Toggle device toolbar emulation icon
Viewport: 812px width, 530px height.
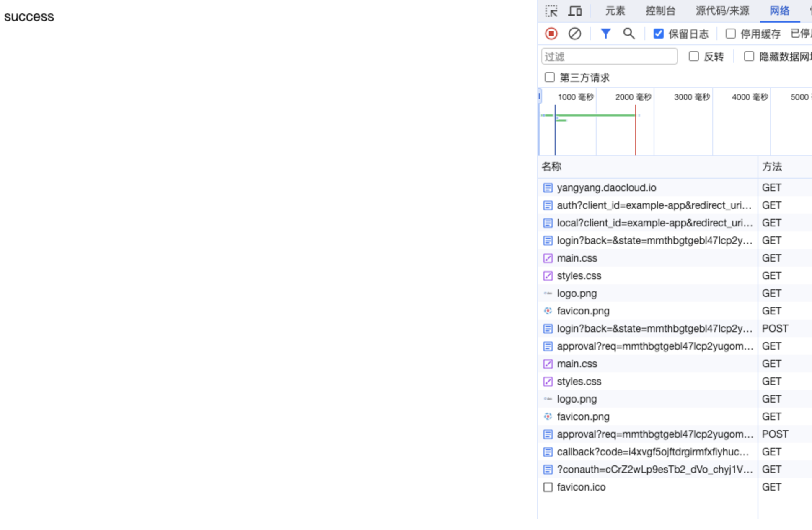(x=575, y=11)
